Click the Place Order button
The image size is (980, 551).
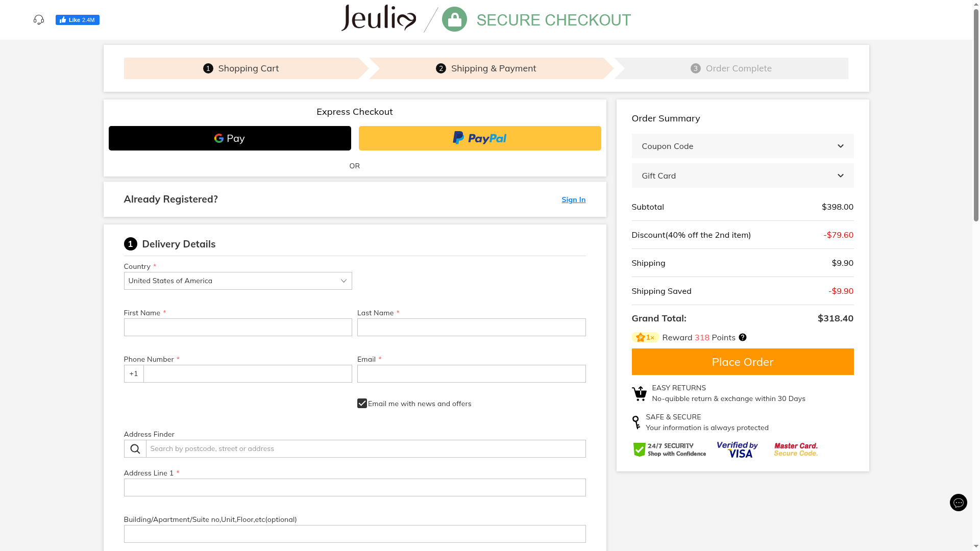click(742, 362)
